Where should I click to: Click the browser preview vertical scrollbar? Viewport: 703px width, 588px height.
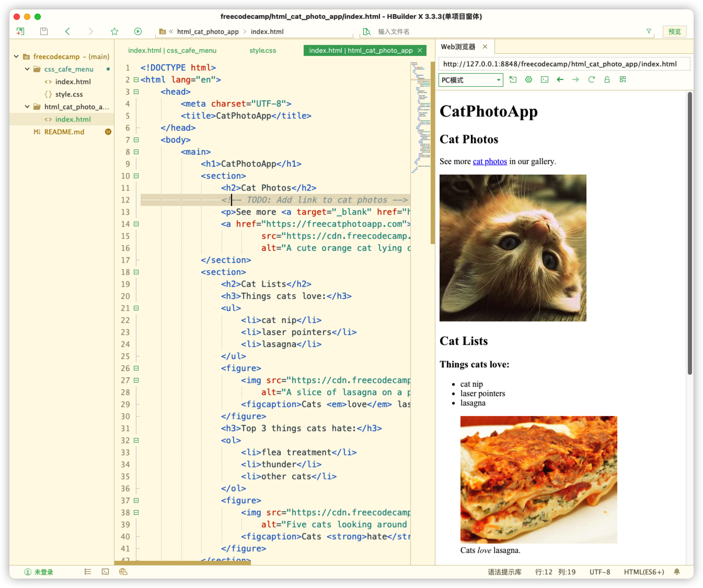(690, 234)
